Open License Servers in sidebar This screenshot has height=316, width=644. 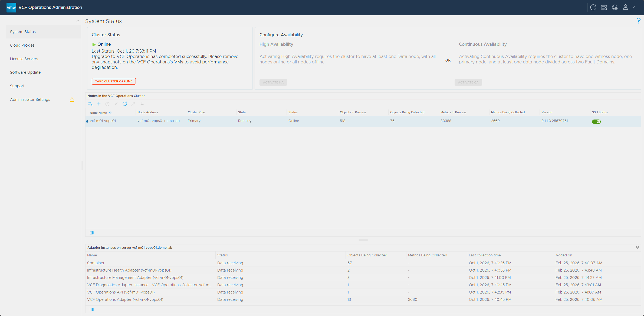(43, 59)
